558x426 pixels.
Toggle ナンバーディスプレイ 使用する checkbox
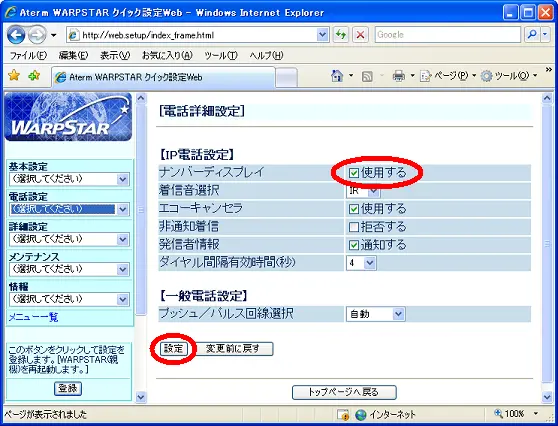[x=353, y=173]
